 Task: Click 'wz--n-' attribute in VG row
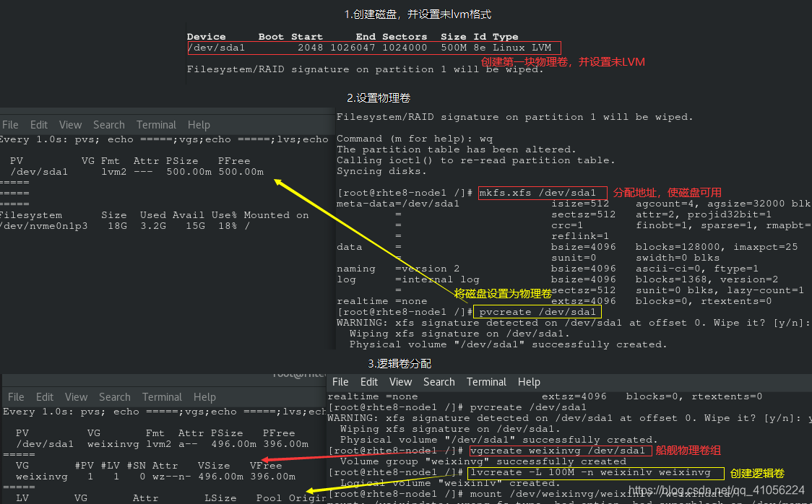pos(172,477)
